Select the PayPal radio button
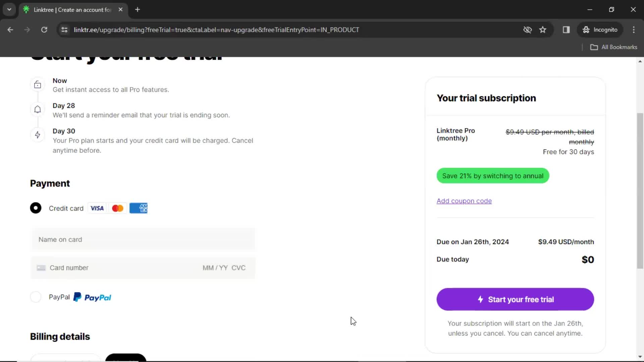The height and width of the screenshot is (362, 644). point(35,297)
